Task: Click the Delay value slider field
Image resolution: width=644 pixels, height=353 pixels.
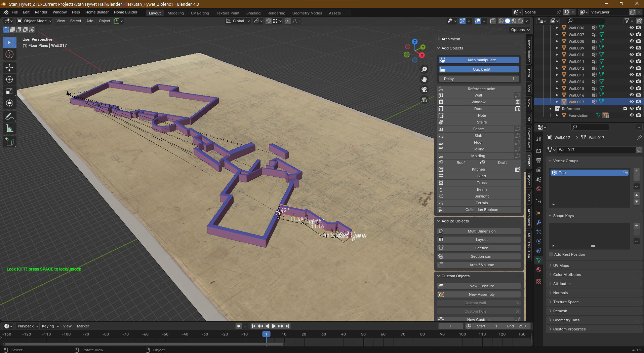Action: 479,79
